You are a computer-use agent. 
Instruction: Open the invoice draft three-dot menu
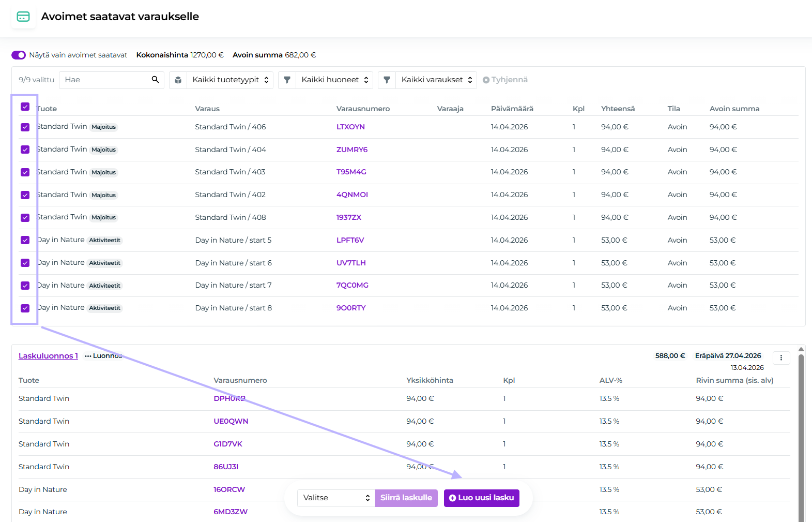[x=781, y=357]
